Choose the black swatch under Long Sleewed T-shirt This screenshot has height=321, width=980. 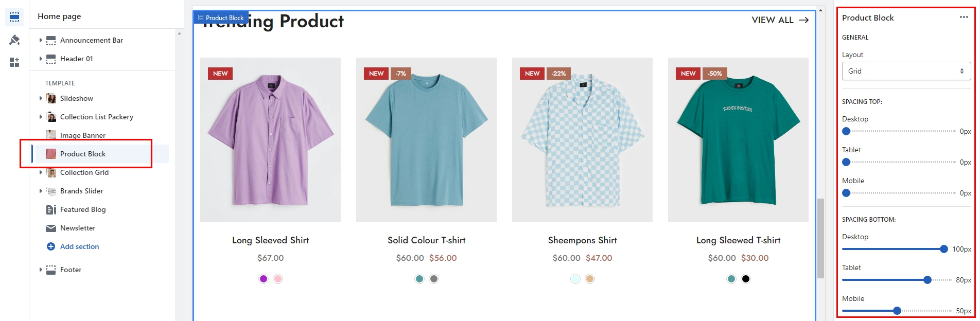pos(746,279)
